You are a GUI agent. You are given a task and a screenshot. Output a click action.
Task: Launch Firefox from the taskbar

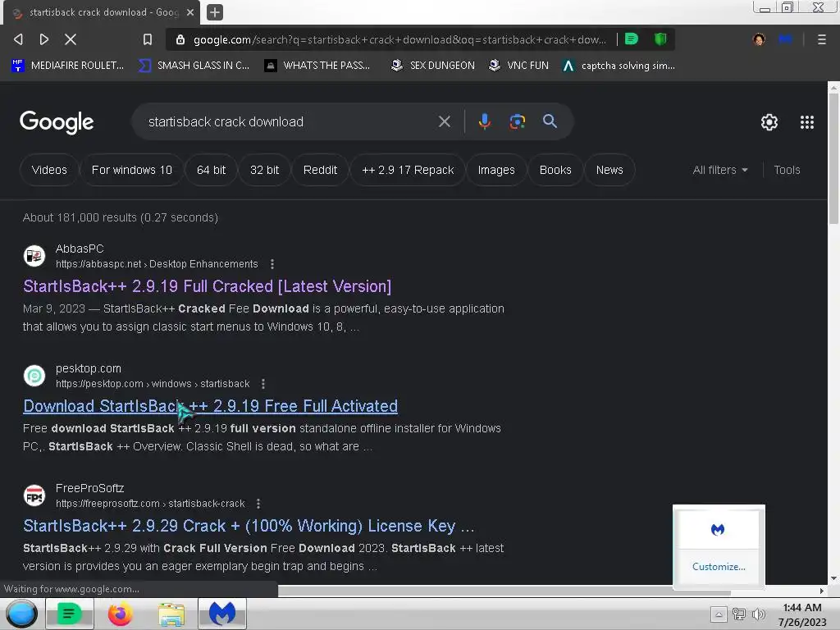pyautogui.click(x=120, y=614)
